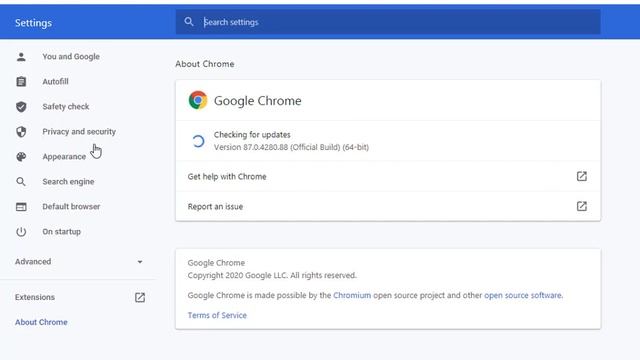Open Safety check in the sidebar
Screen dimensions: 640x360
pyautogui.click(x=66, y=107)
